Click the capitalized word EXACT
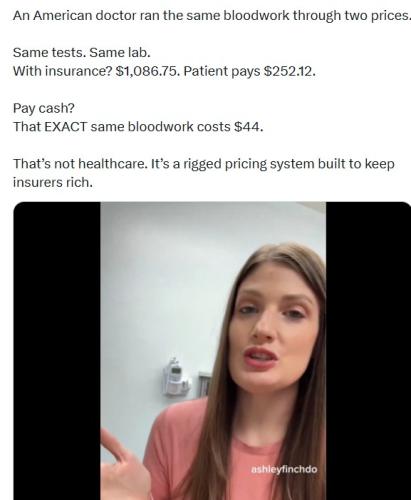This screenshot has height=500, width=411. [x=65, y=127]
